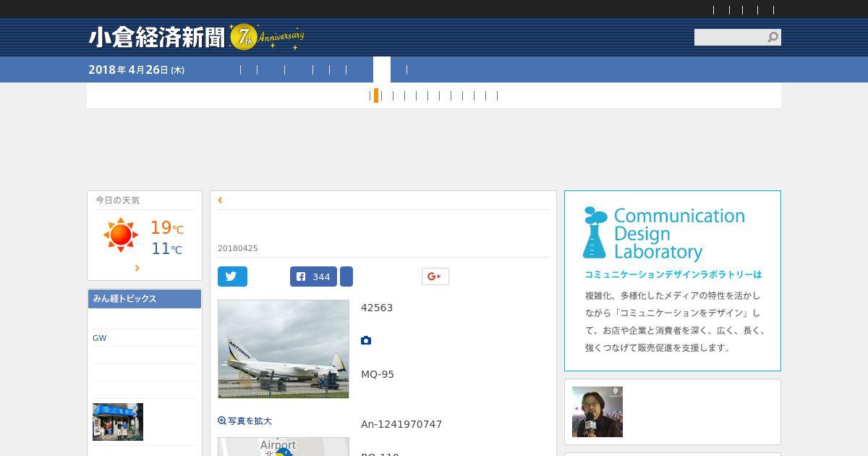The height and width of the screenshot is (456, 868).
Task: Click the sunny weather icon
Action: pyautogui.click(x=120, y=235)
